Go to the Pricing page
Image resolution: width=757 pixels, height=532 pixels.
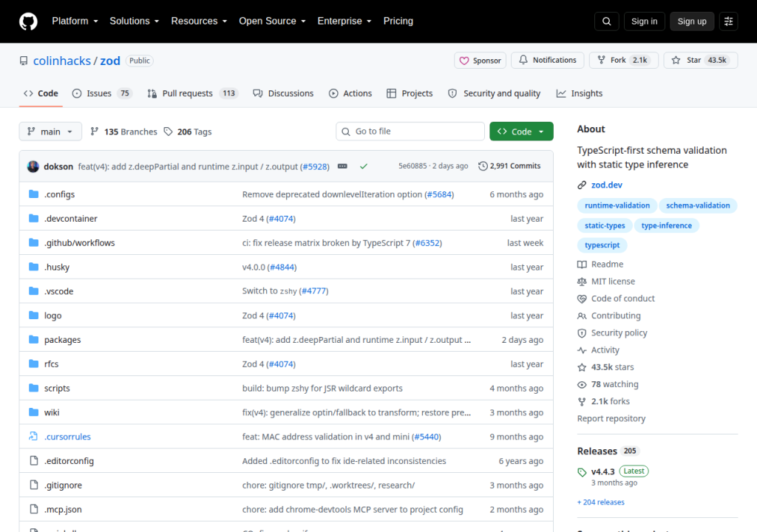[x=398, y=21]
